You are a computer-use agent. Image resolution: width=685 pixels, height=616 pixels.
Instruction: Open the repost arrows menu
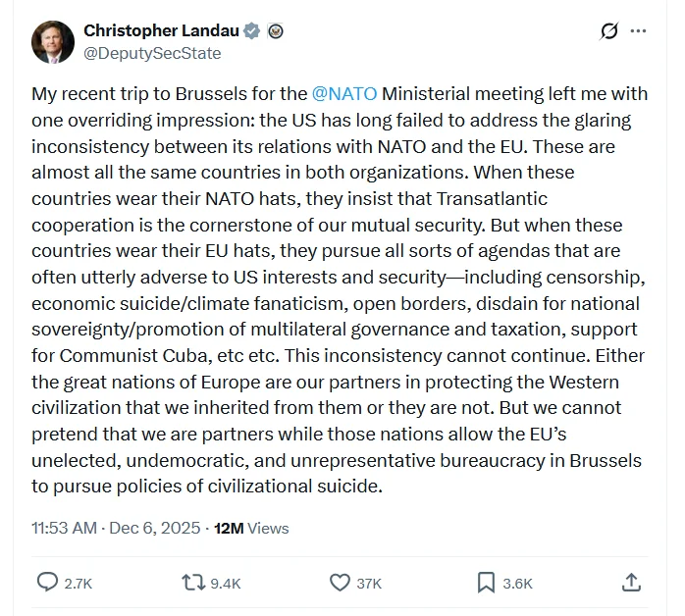193,583
